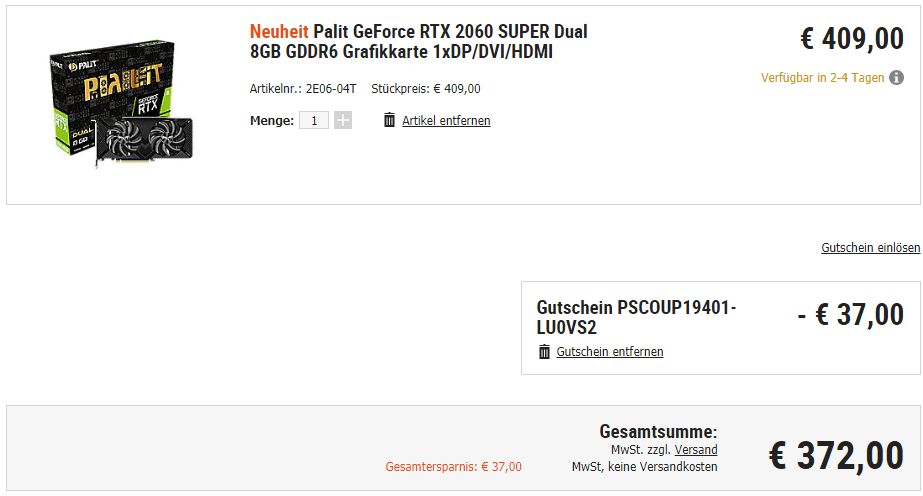Click the voucher code PSCOUP19401-LU0VS2
The width and height of the screenshot is (923, 496).
click(636, 317)
